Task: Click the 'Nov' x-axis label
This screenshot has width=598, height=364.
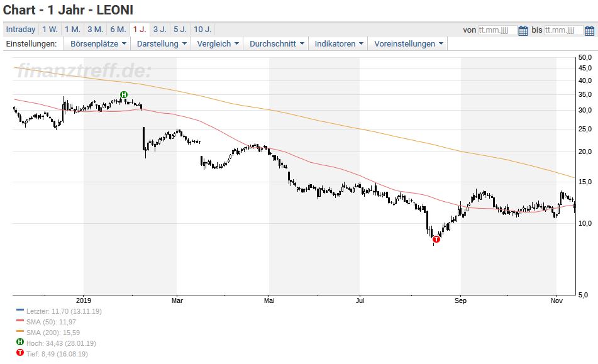Action: pos(556,301)
